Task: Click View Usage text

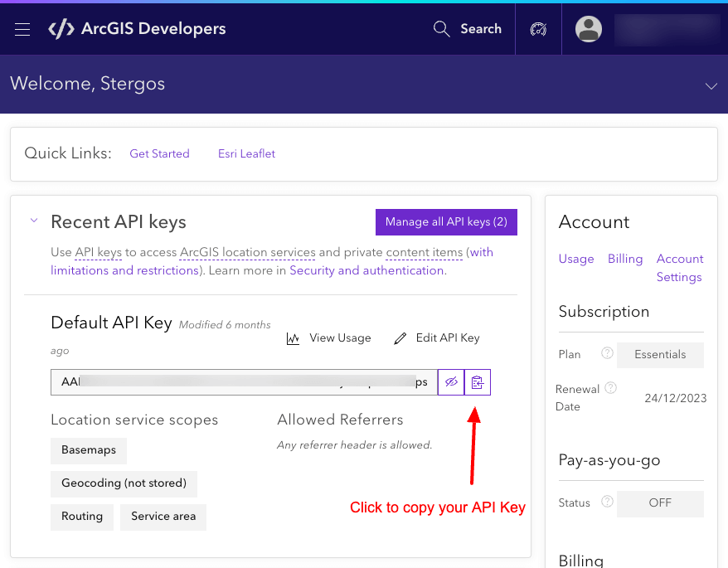Action: tap(340, 338)
